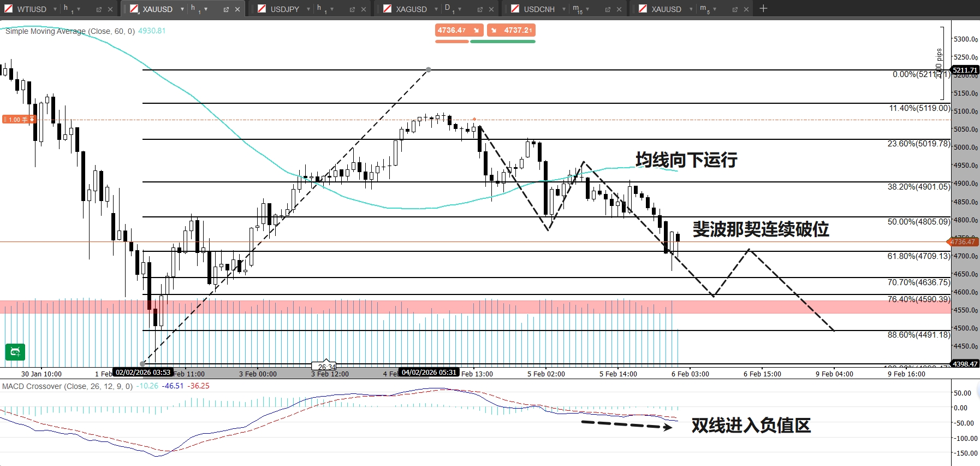Select the 76.40%(4590.39) Fibonacci level label
This screenshot has width=980, height=466.
pos(919,299)
